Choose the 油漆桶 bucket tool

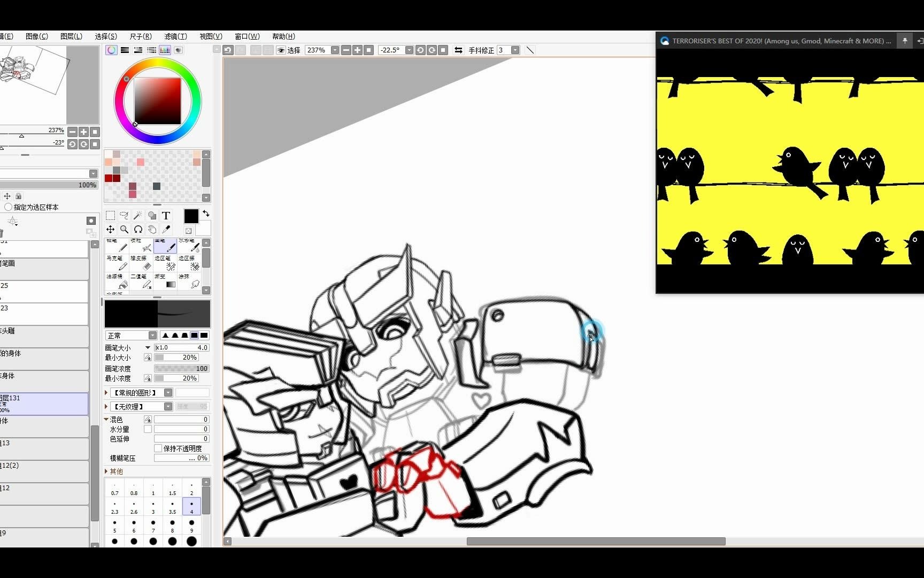click(117, 281)
